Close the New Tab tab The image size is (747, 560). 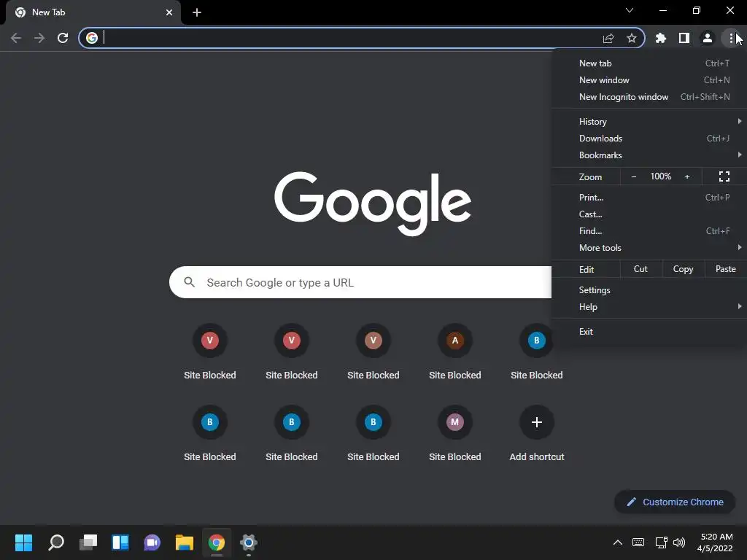[169, 12]
